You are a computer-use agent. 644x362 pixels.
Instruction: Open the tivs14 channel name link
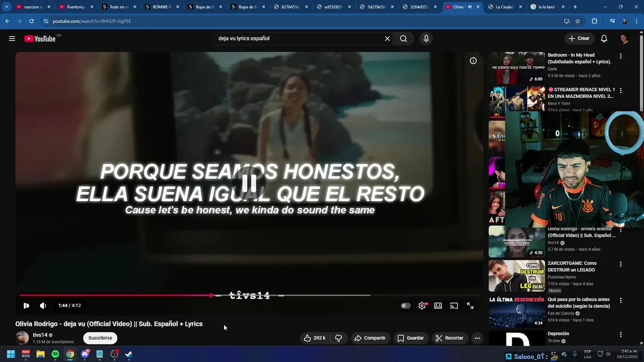[x=40, y=335]
